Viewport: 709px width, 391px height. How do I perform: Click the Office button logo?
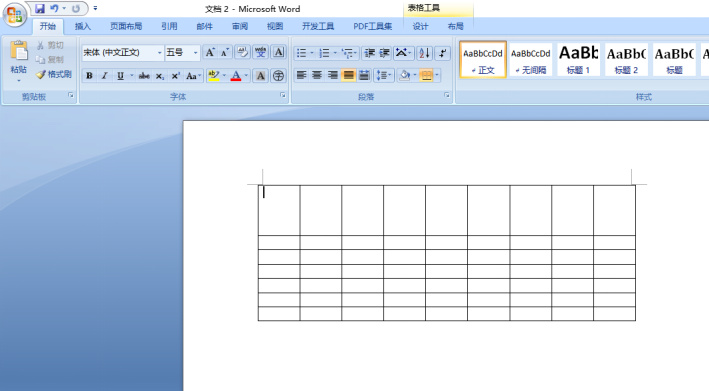pyautogui.click(x=14, y=15)
